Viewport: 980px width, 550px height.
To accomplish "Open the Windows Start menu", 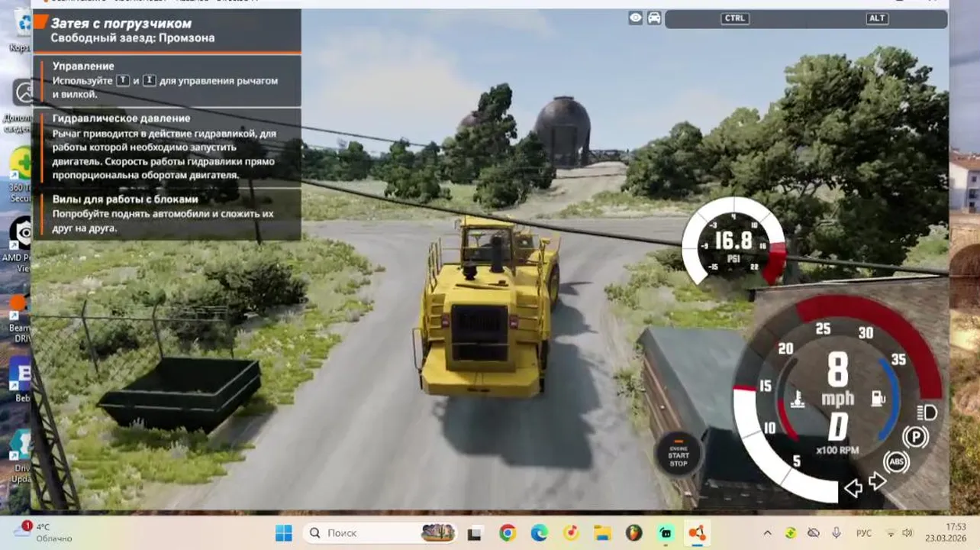I will [283, 532].
